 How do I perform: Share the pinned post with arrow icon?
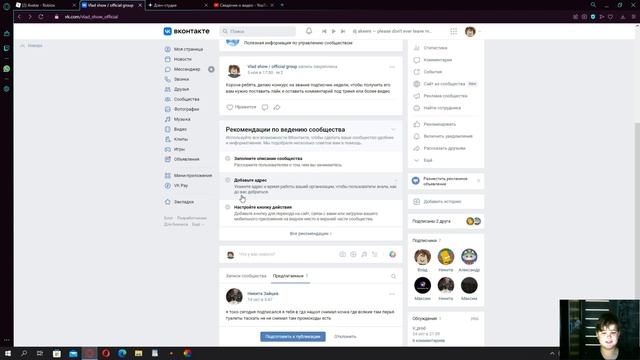point(277,107)
